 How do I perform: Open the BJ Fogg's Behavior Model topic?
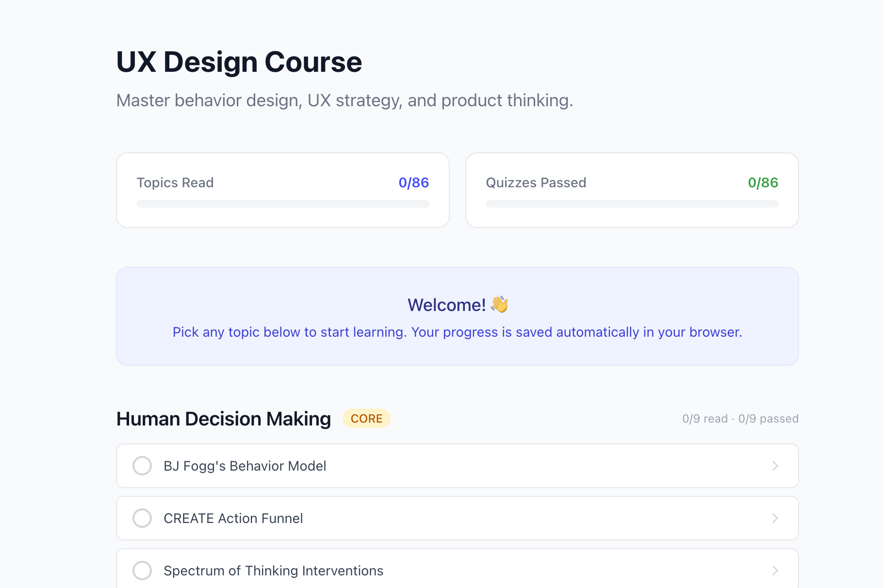coord(245,466)
